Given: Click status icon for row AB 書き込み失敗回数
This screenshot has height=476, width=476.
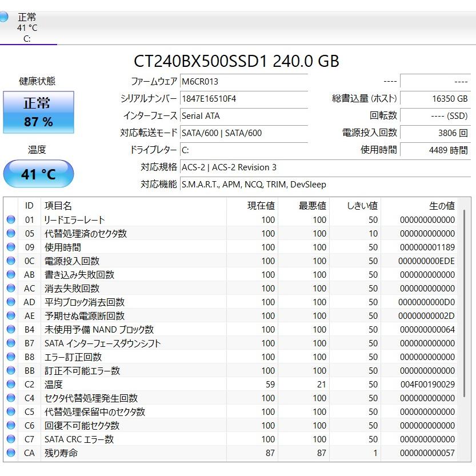Looking at the screenshot, I should point(11,274).
